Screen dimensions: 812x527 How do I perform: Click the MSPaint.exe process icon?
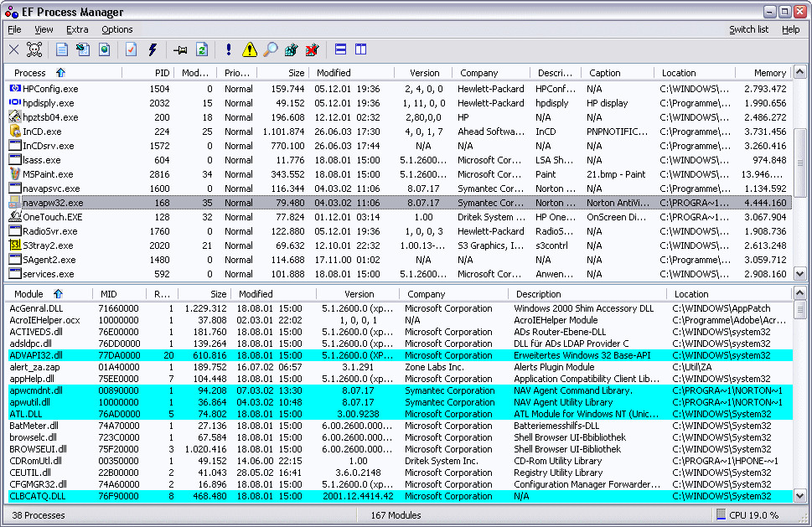[x=15, y=174]
